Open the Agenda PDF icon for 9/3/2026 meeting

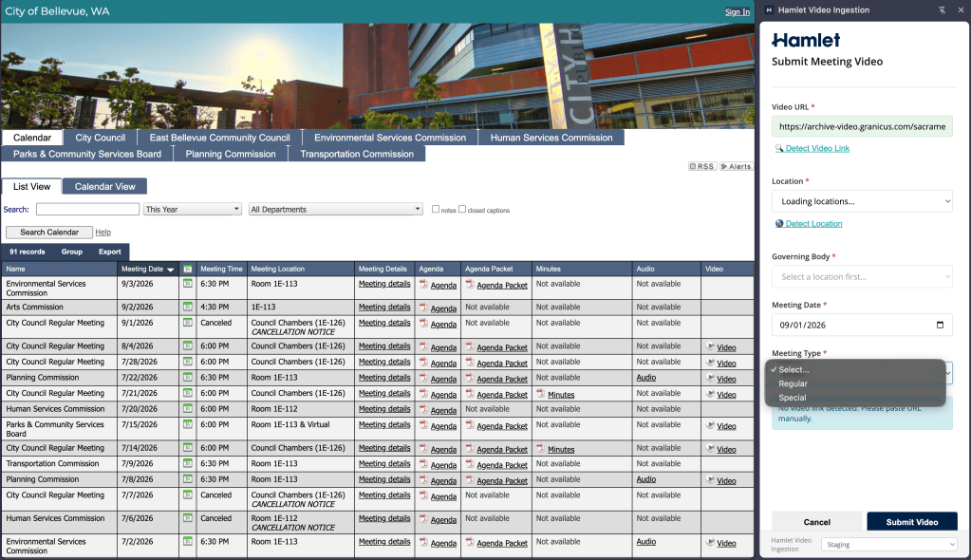pos(423,285)
